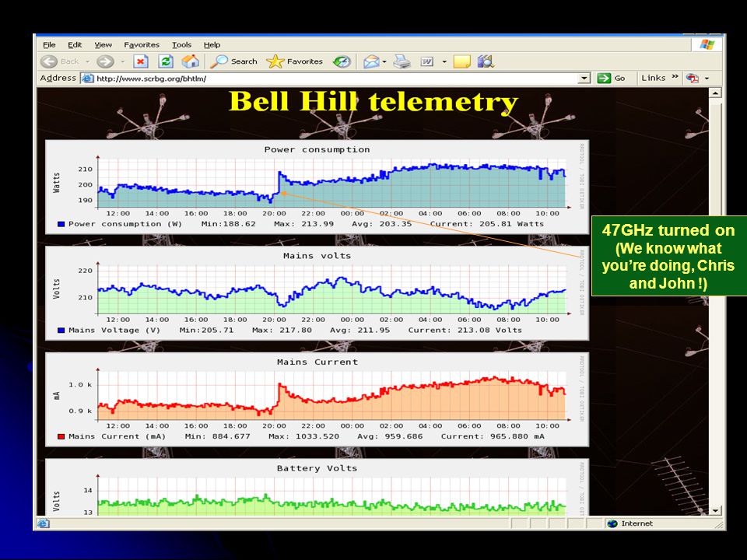747x560 pixels.
Task: Click the yellow Discuss note icon
Action: click(461, 61)
